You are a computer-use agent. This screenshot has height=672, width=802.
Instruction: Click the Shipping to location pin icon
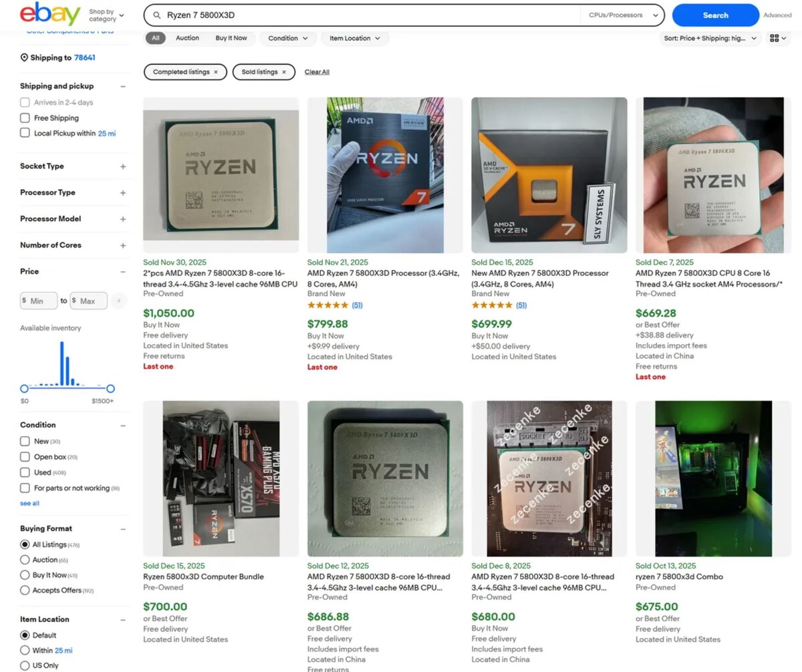point(24,57)
